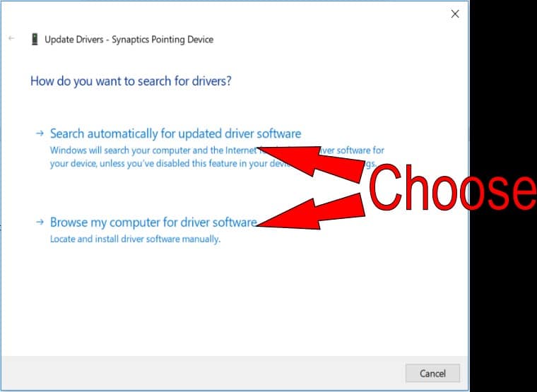Select Browse my computer for driver software

coord(153,222)
